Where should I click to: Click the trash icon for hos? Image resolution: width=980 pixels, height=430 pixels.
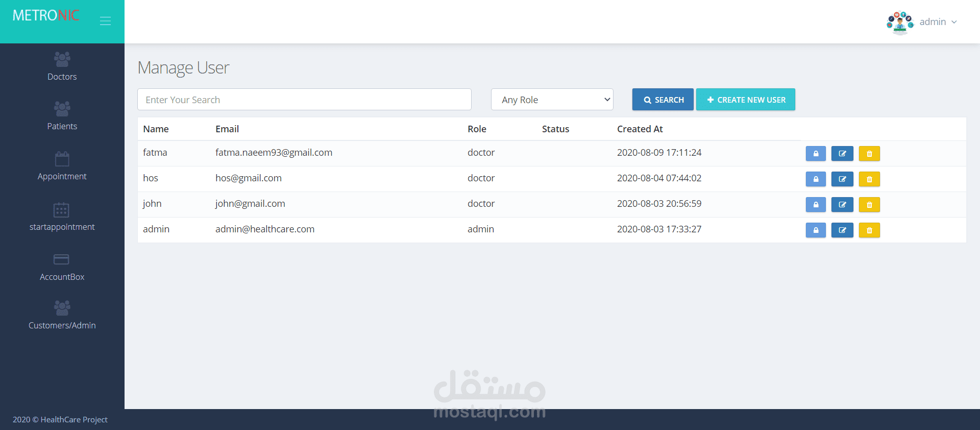[869, 179]
